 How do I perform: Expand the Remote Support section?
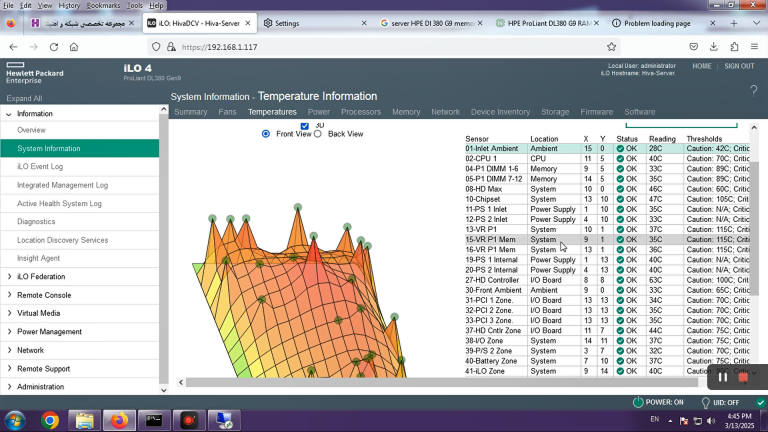9,368
